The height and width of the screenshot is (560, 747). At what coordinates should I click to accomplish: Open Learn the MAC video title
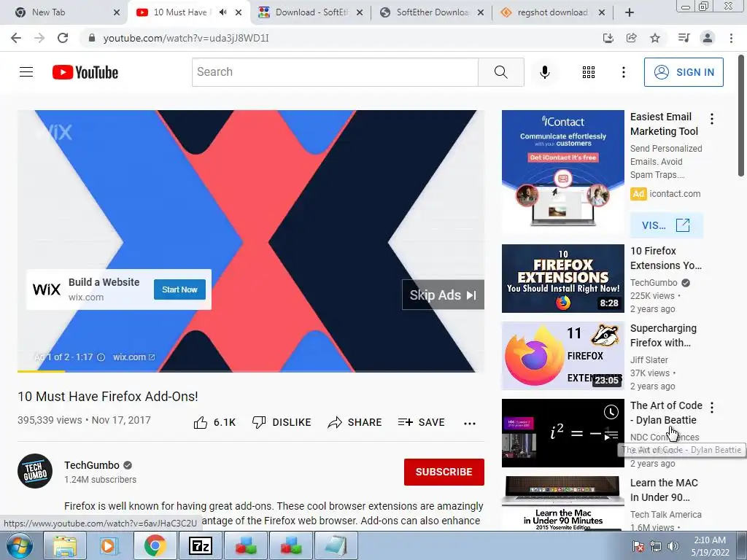pyautogui.click(x=664, y=490)
